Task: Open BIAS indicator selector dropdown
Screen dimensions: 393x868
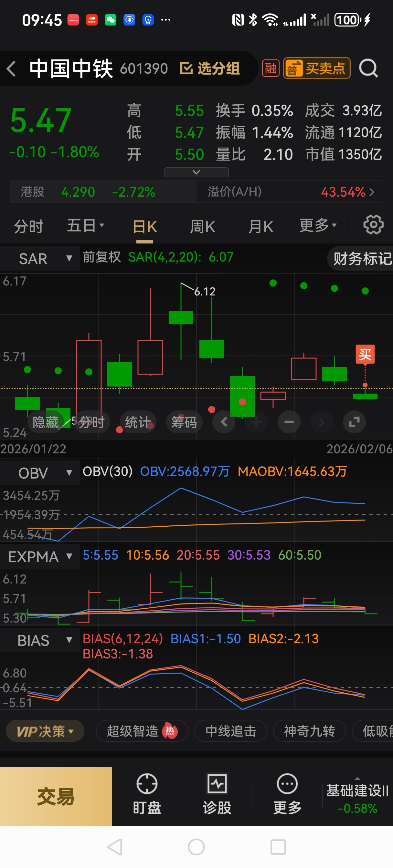Action: 40,640
